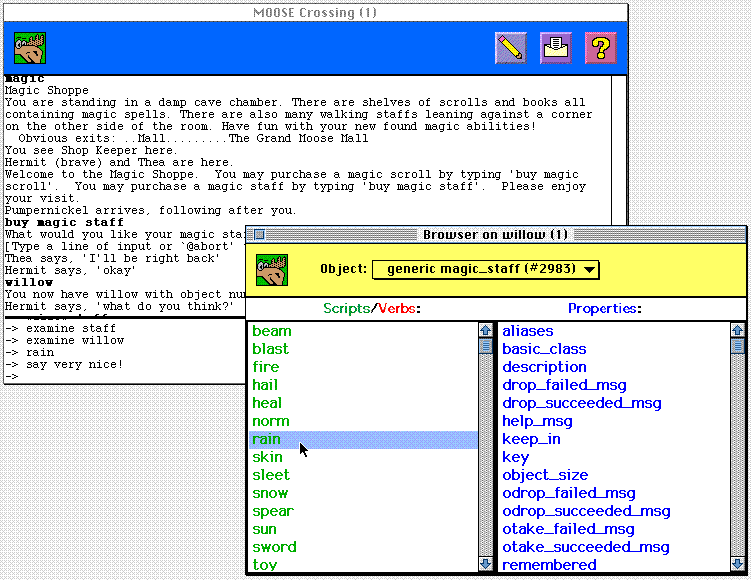The width and height of the screenshot is (752, 580).
Task: Click the question mark help icon
Action: [600, 47]
